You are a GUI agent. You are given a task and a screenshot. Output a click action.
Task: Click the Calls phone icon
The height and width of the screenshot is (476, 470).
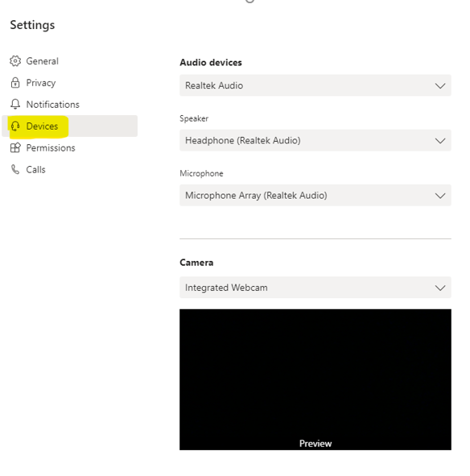pos(15,169)
